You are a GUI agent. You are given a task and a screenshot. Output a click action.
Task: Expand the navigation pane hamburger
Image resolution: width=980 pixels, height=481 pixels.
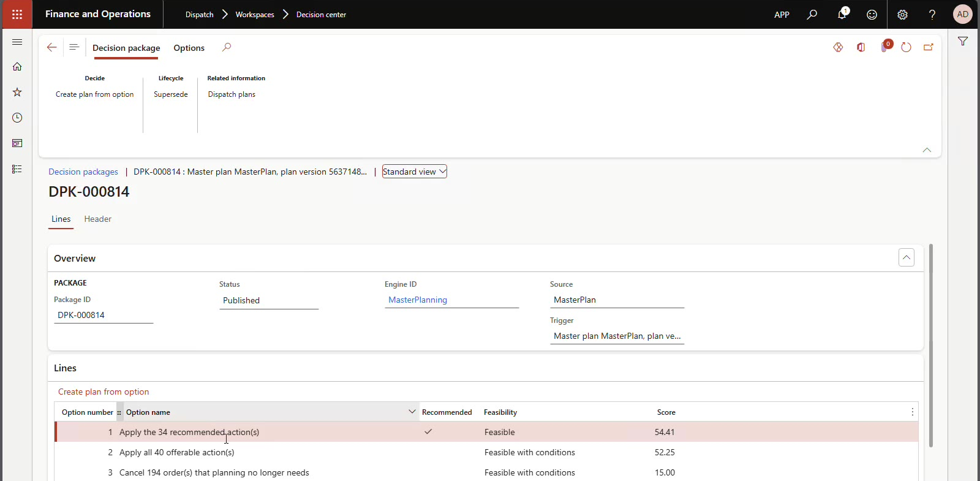17,42
